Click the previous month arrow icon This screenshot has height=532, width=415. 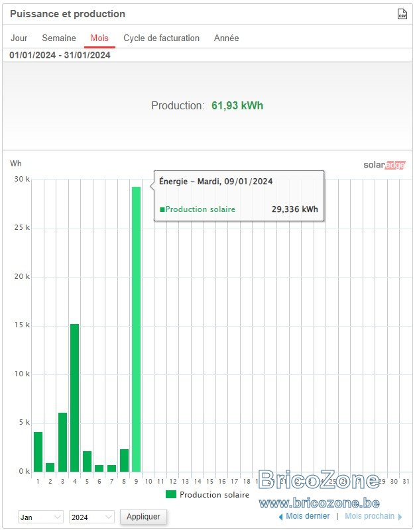pyautogui.click(x=280, y=517)
